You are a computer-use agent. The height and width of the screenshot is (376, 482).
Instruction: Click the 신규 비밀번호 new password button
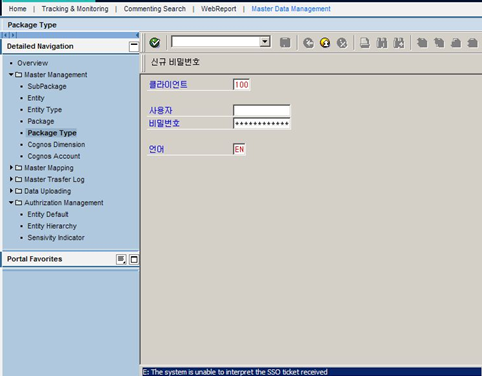(175, 62)
